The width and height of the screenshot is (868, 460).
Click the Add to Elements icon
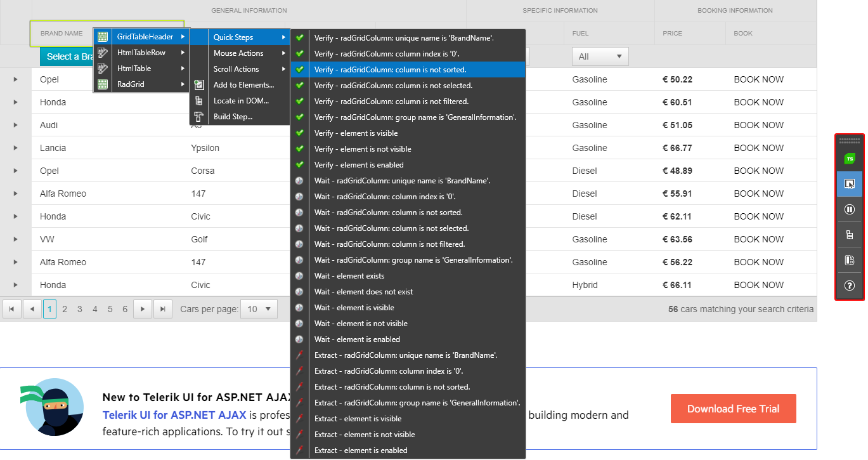[199, 85]
